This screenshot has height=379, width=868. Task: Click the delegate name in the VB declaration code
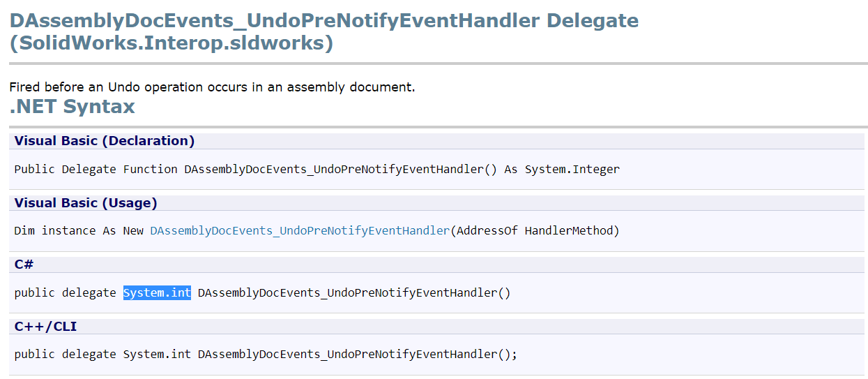[334, 169]
